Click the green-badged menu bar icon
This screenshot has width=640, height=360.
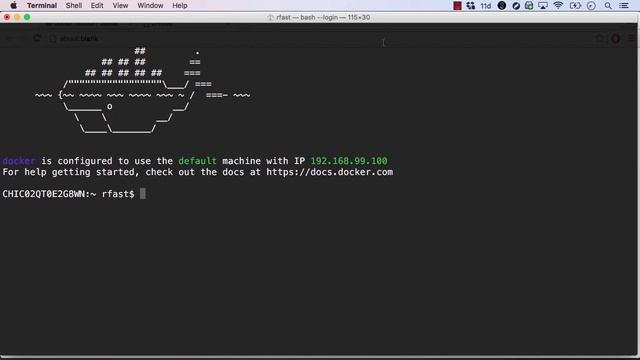529,5
